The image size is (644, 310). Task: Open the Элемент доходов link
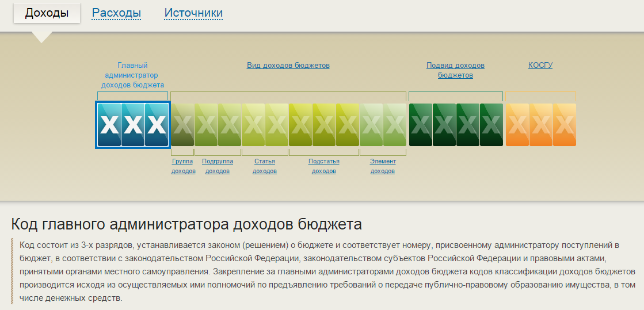click(x=383, y=166)
